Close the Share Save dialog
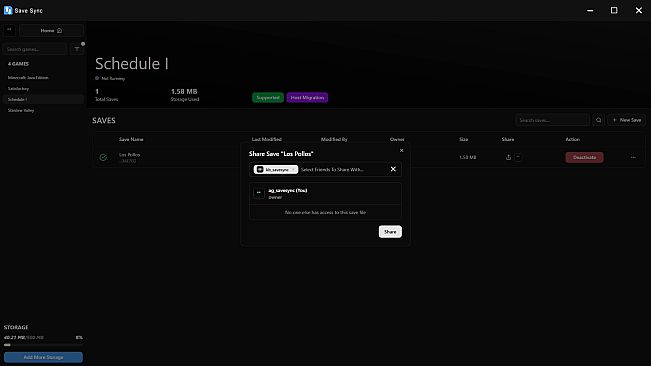651x366 pixels. click(401, 150)
